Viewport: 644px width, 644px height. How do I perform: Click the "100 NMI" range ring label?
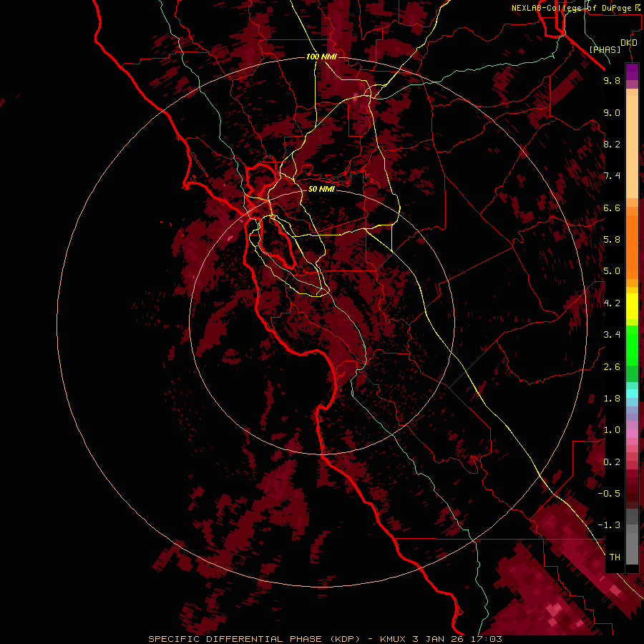[x=321, y=57]
